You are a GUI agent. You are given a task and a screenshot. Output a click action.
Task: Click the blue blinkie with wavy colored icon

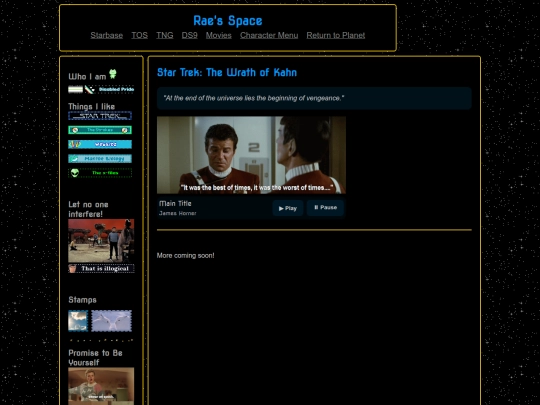click(x=100, y=144)
